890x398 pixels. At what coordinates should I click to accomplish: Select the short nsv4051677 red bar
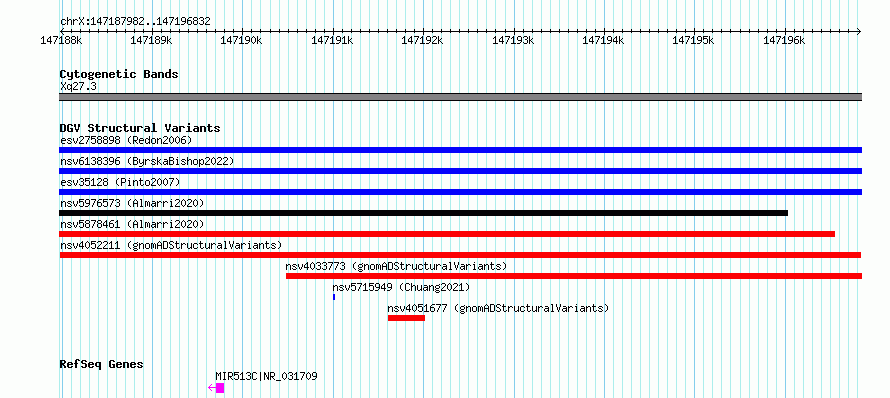pyautogui.click(x=406, y=318)
